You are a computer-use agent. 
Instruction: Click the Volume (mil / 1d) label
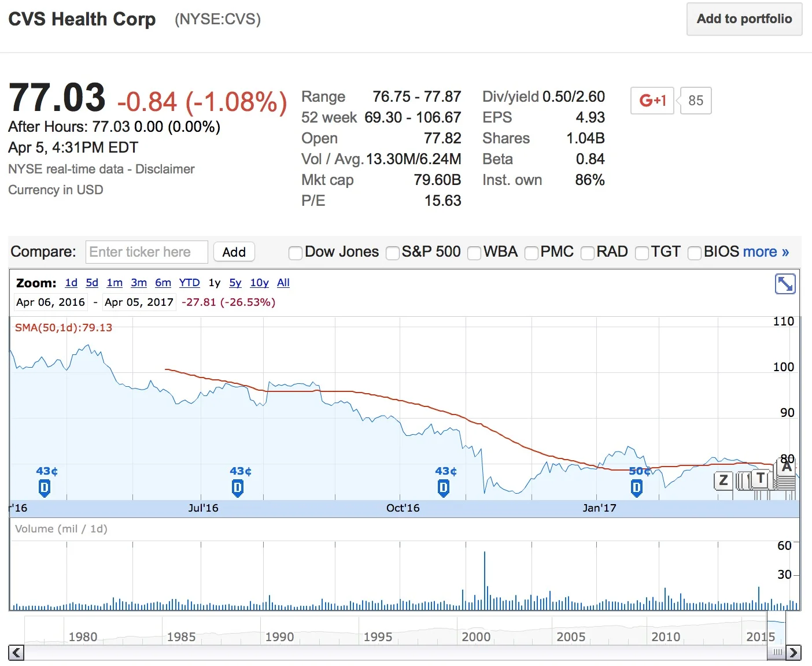tap(61, 528)
